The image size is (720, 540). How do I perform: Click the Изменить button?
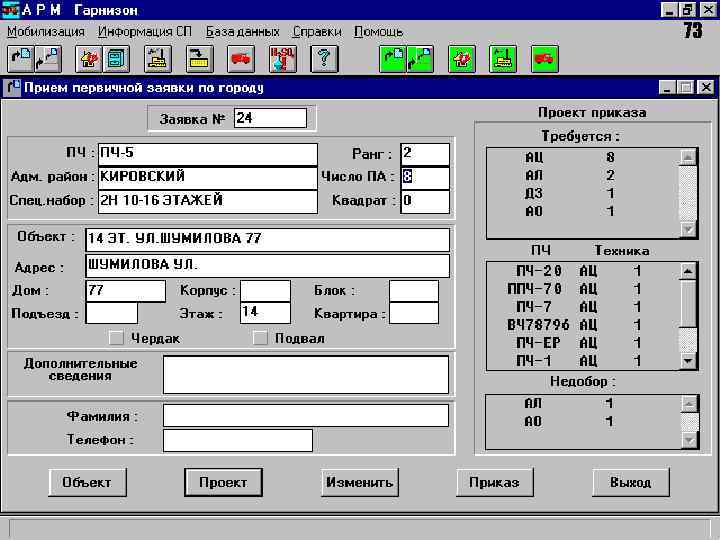coord(360,482)
